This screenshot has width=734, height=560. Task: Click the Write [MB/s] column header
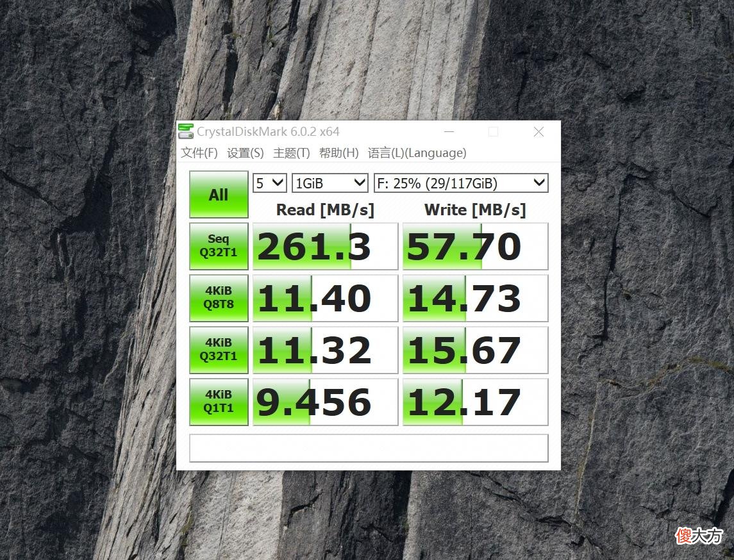point(475,210)
